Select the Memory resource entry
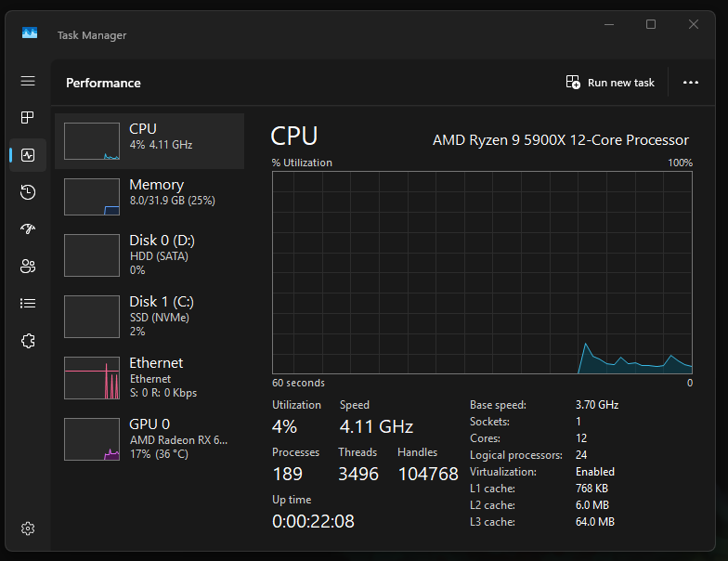Screen dimensions: 728x561 (149, 197)
